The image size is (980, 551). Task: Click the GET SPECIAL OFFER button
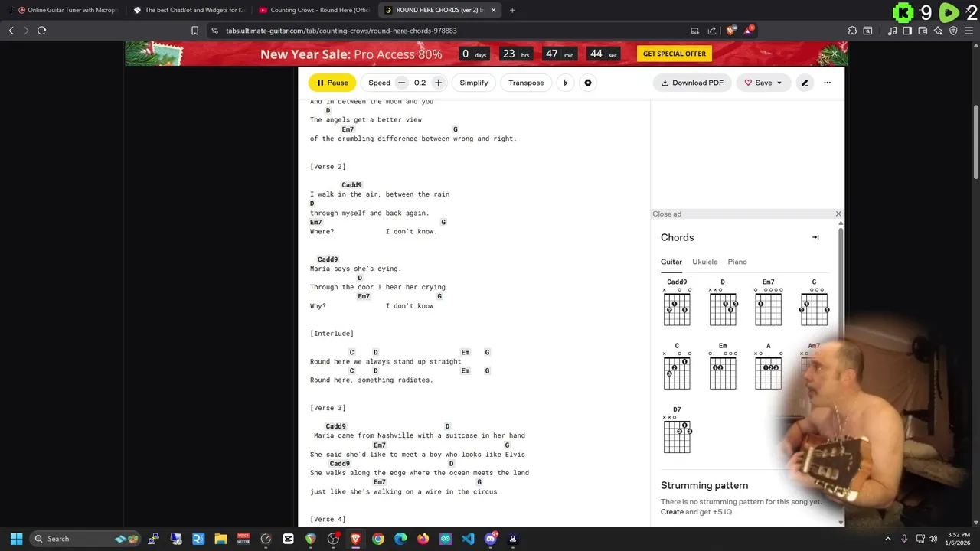click(675, 54)
